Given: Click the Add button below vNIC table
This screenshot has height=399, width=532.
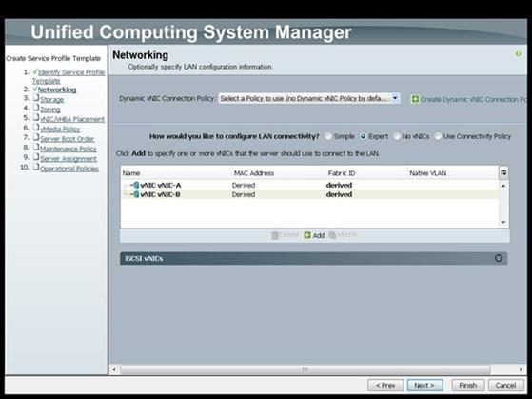Looking at the screenshot, I should [314, 235].
